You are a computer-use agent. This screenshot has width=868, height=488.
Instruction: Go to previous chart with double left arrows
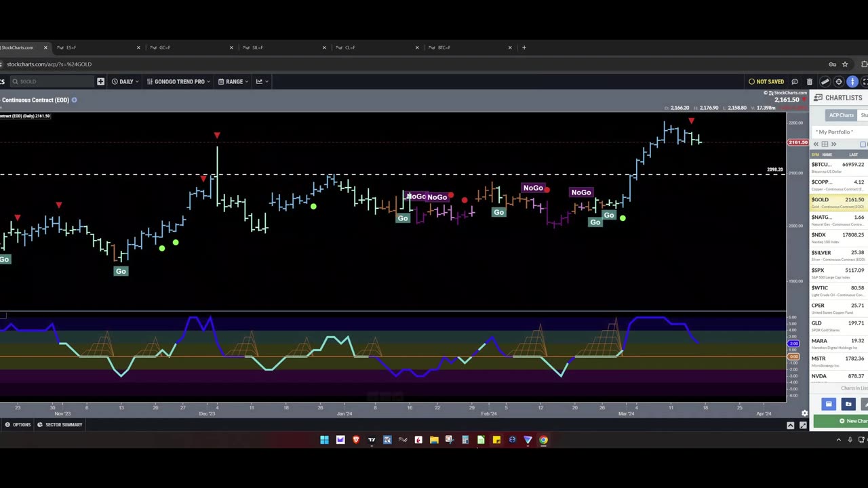point(816,144)
